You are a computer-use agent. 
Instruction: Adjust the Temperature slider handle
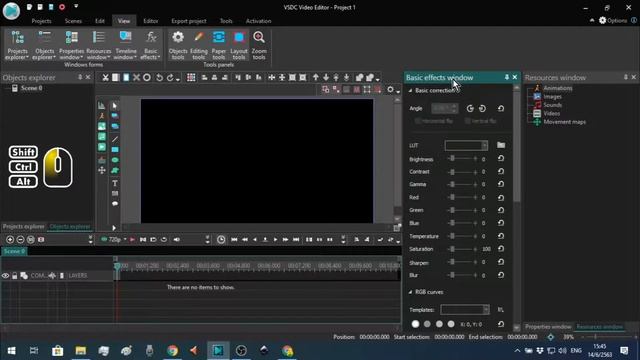(452, 236)
